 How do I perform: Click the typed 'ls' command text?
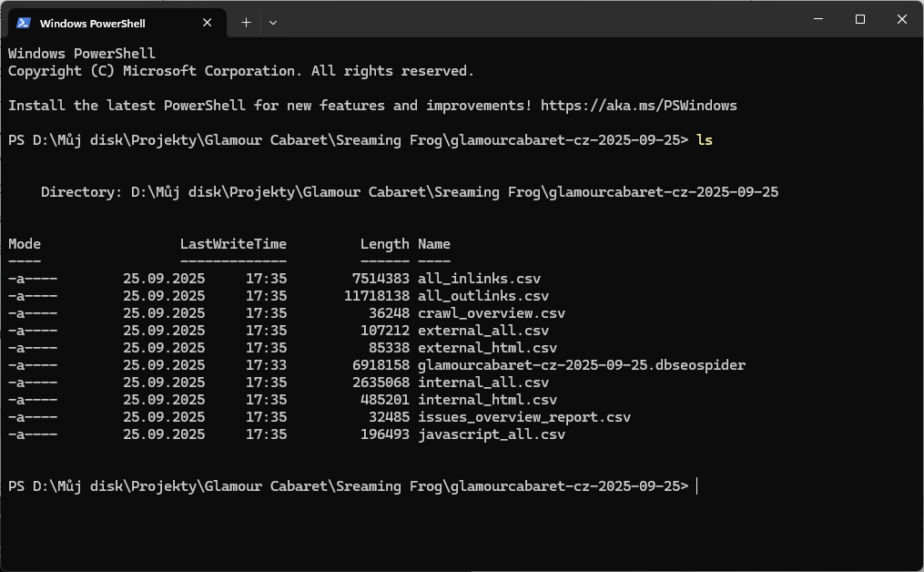[x=704, y=140]
